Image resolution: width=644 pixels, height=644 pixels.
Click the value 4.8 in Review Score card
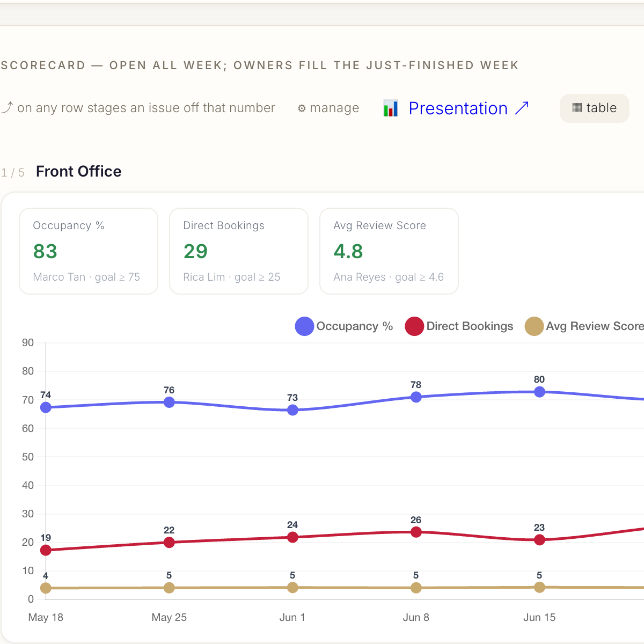tap(348, 251)
